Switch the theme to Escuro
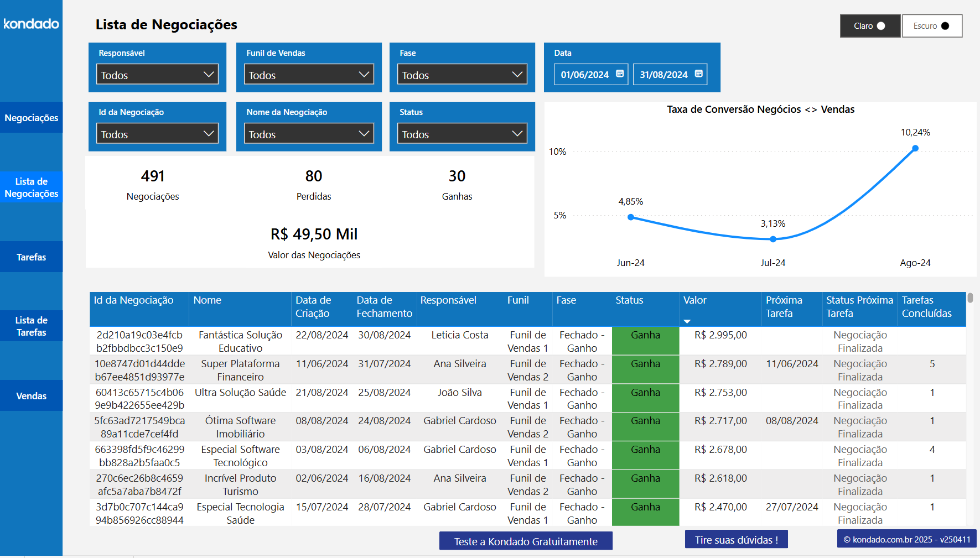 point(932,25)
